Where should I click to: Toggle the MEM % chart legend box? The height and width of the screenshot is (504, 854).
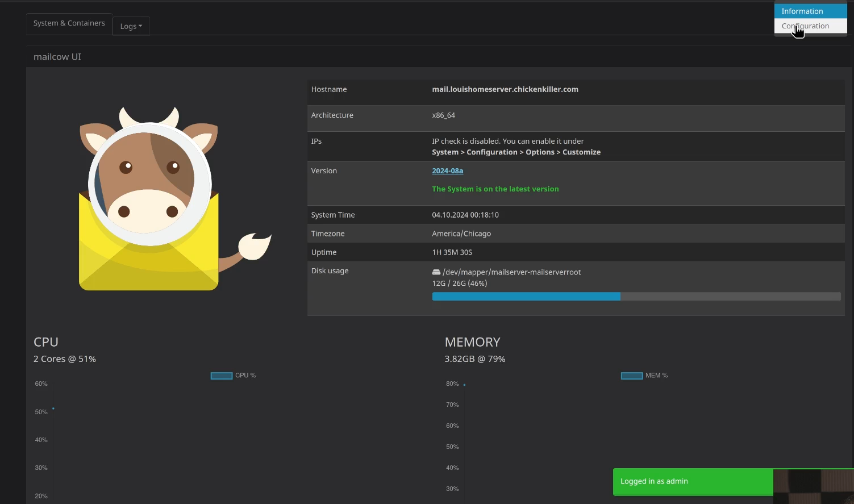coord(632,376)
